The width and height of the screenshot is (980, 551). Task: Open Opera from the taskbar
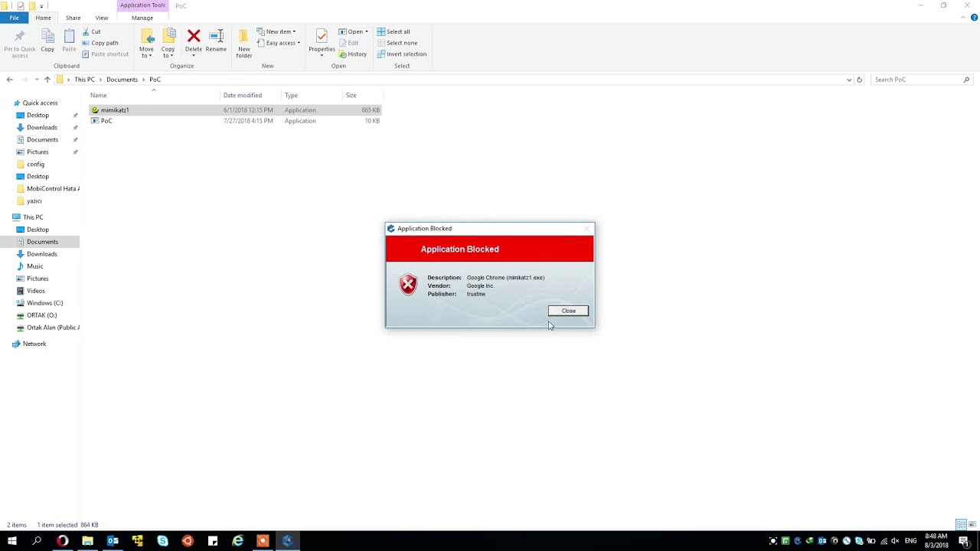pos(62,541)
